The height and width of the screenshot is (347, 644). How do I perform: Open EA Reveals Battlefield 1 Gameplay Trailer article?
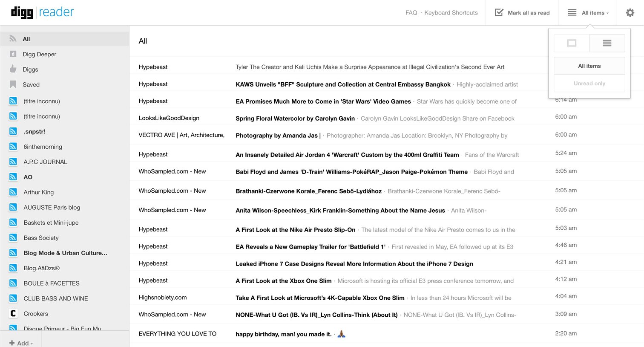pyautogui.click(x=310, y=247)
